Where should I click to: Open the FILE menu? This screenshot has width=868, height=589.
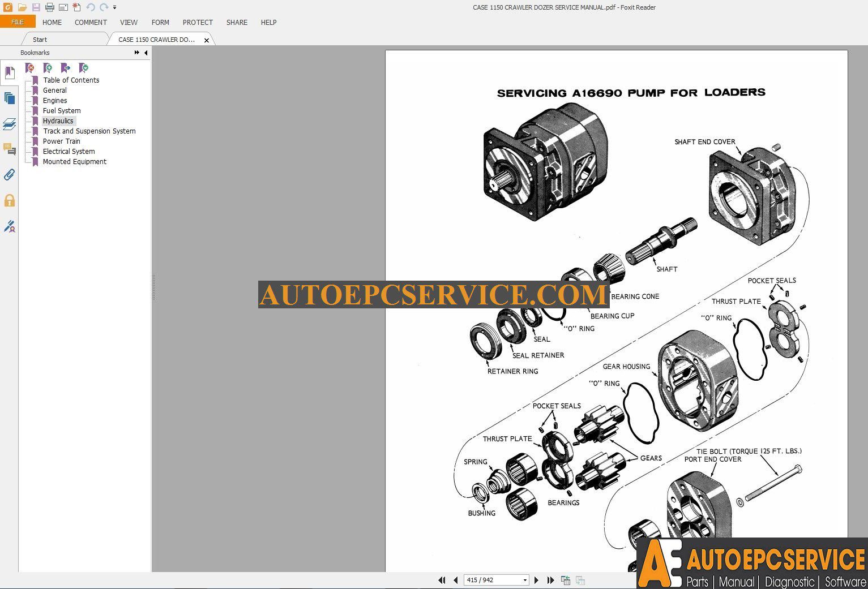tap(18, 22)
